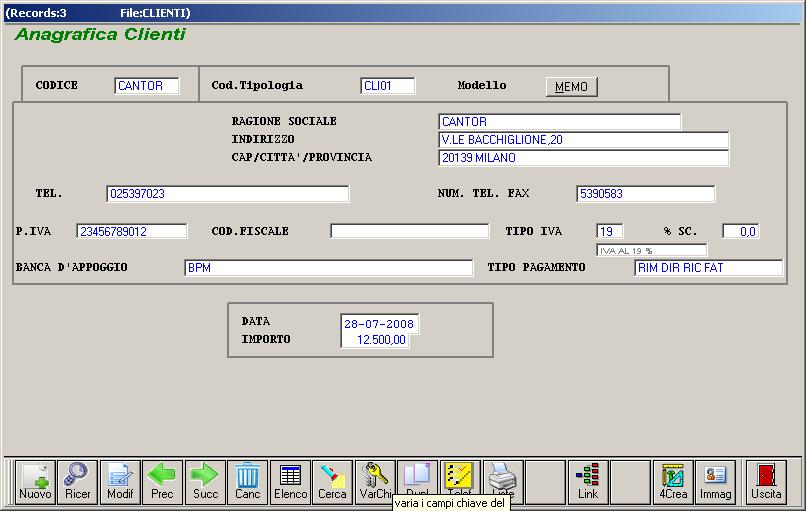Click the P.IVA field 23456789012

coord(132,231)
